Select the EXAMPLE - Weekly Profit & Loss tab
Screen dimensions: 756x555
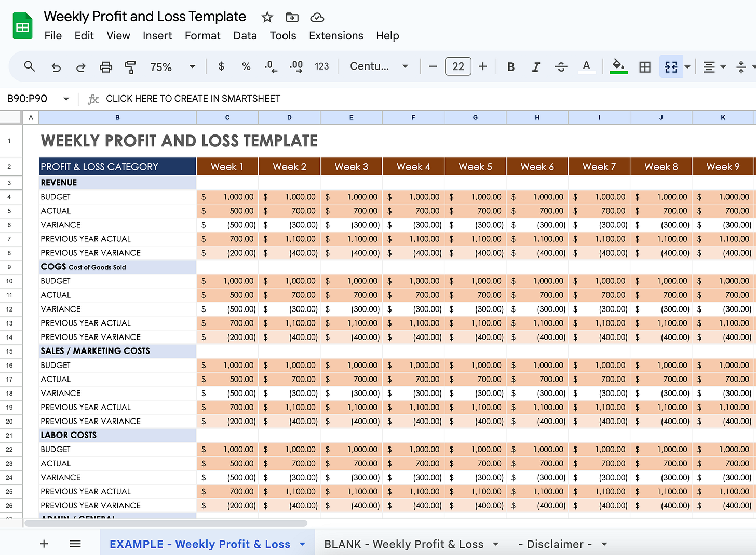(200, 544)
